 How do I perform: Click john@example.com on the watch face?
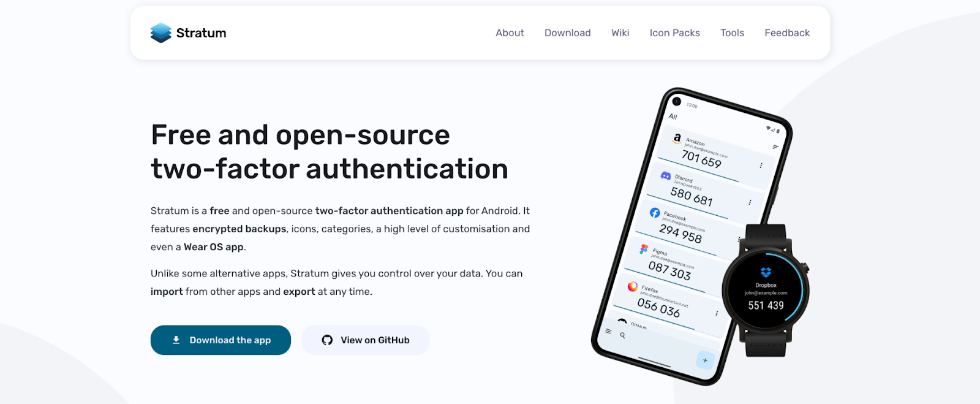(x=766, y=293)
